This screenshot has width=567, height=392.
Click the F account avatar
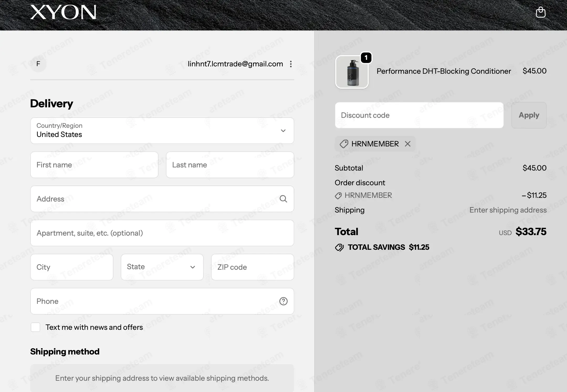[x=38, y=64]
